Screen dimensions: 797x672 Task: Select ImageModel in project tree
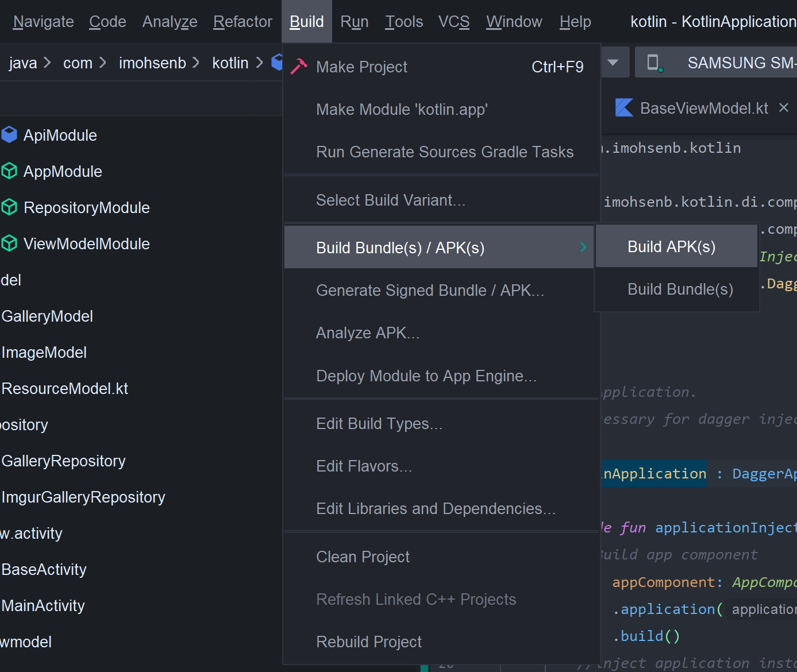coord(44,352)
